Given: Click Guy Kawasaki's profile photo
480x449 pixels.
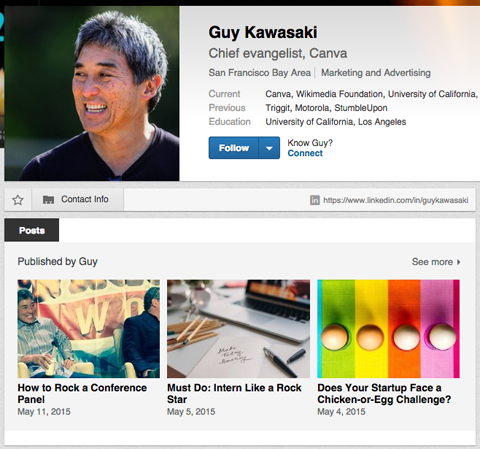Looking at the screenshot, I should pyautogui.click(x=92, y=94).
